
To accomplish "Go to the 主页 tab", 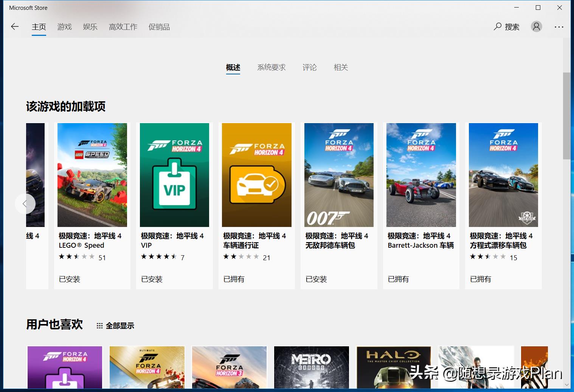I will tap(39, 27).
